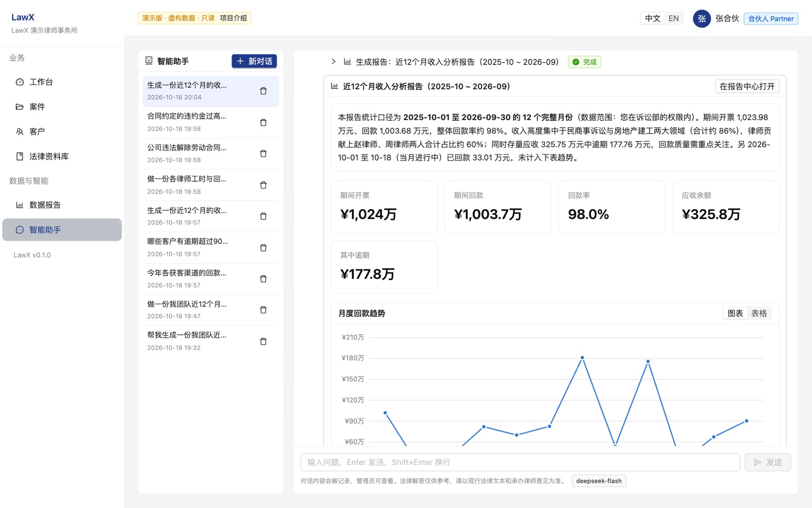This screenshot has height=508, width=812.
Task: Open the deepseek-flash model selector
Action: click(x=599, y=481)
